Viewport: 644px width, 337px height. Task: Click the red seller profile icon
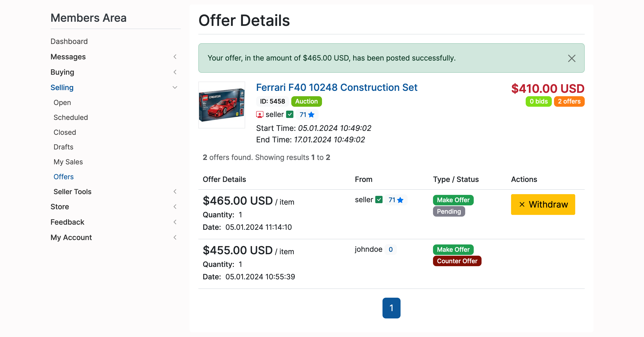(x=260, y=115)
